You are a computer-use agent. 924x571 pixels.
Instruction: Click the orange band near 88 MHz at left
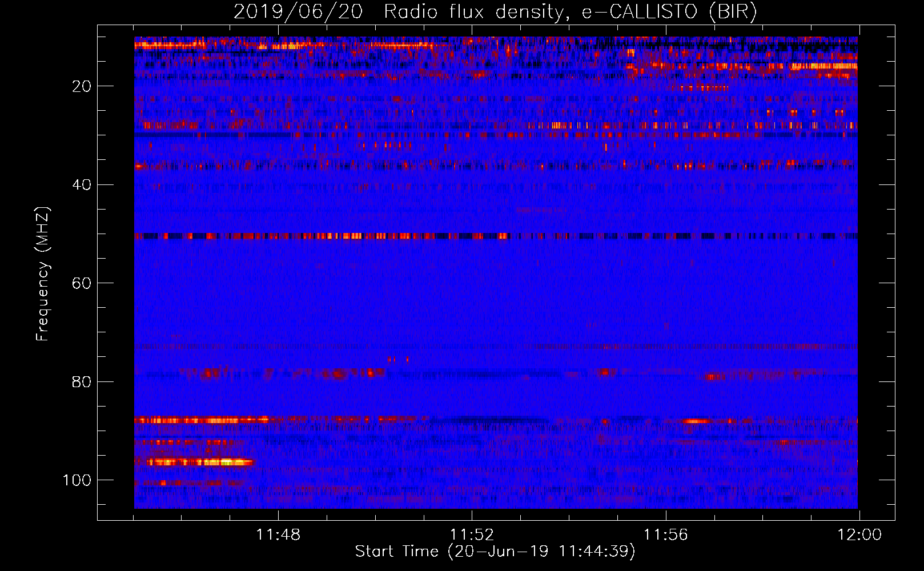click(x=202, y=420)
